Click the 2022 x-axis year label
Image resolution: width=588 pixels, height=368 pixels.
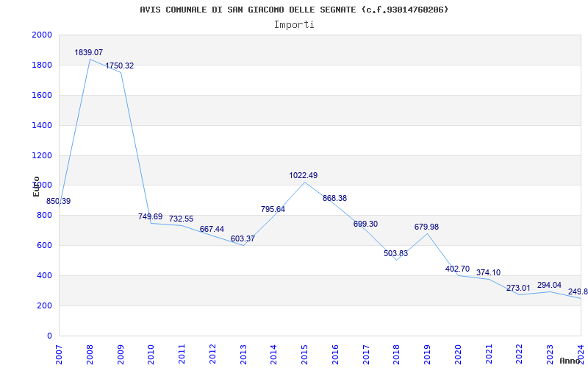(520, 354)
